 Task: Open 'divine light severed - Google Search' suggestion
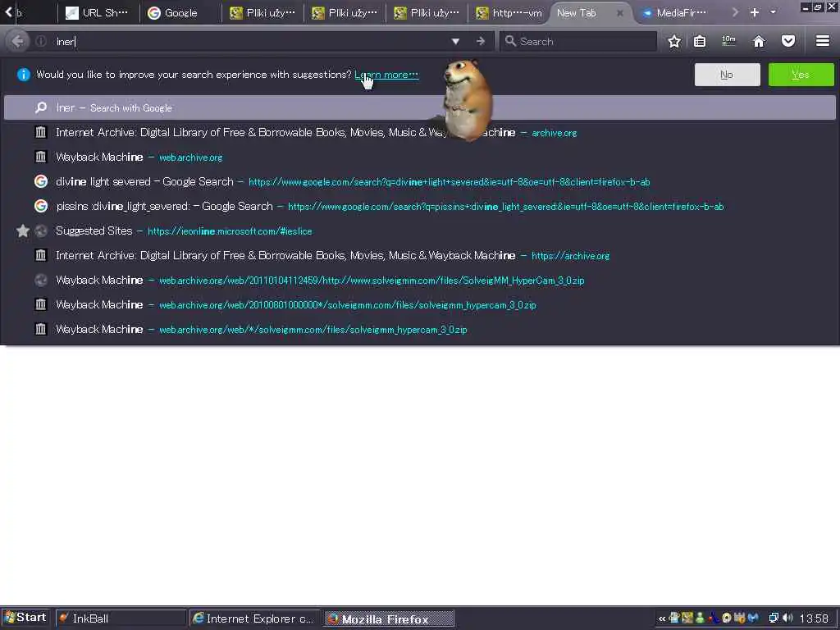pos(419,181)
